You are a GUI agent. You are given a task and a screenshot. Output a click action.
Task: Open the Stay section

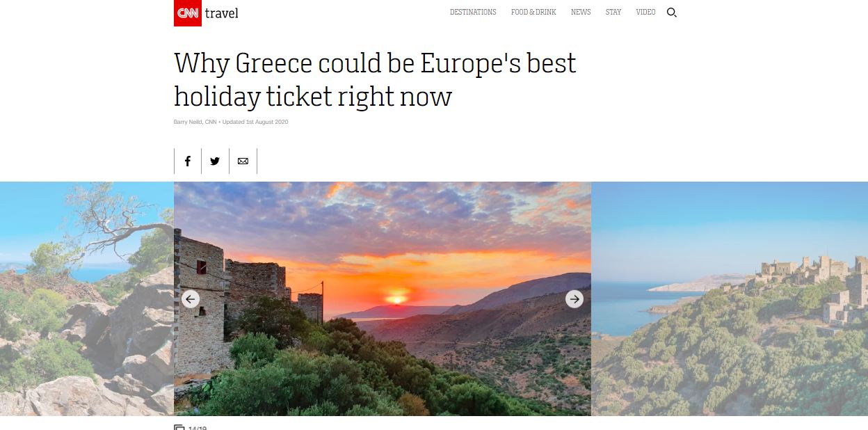click(x=613, y=13)
